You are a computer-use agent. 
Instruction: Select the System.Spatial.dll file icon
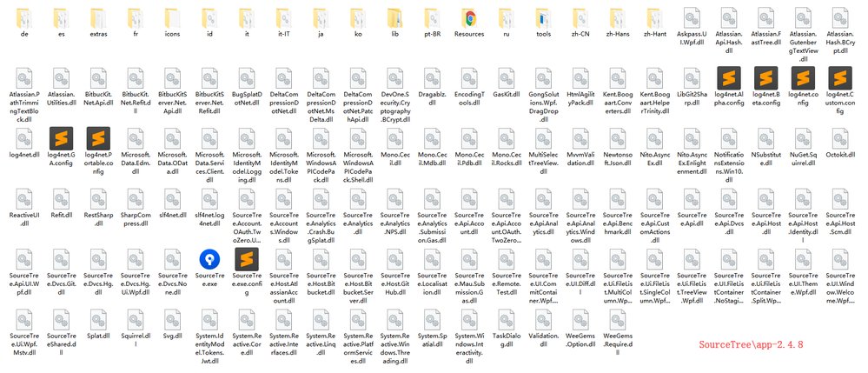[433, 320]
